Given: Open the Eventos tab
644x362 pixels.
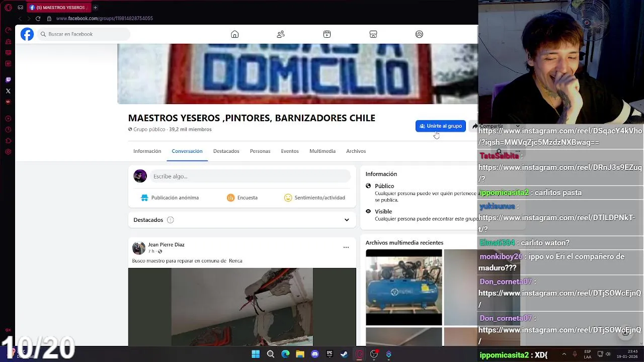Looking at the screenshot, I should [x=290, y=151].
